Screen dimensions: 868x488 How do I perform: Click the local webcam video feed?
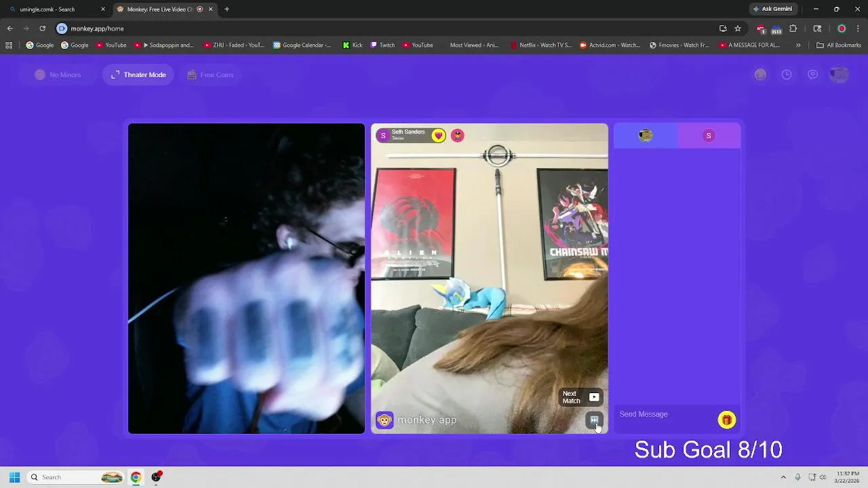(x=246, y=279)
